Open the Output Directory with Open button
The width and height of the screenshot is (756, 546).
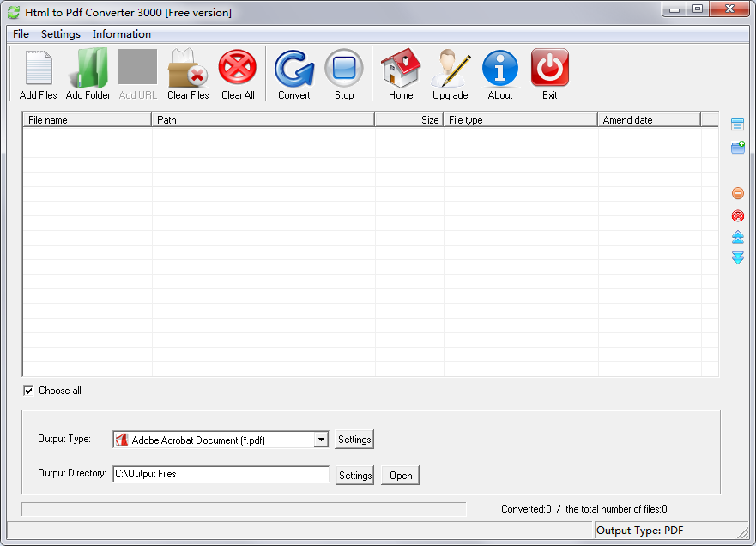[x=400, y=475]
